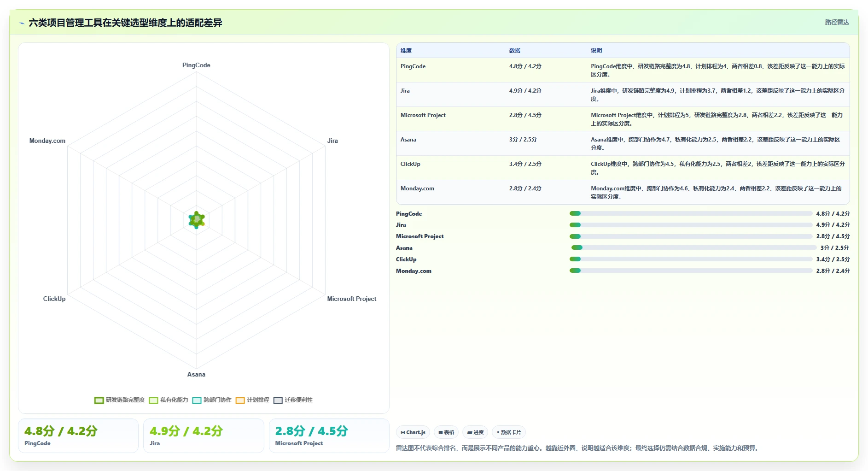The image size is (868, 471).
Task: Select the PingCode table row name
Action: [x=413, y=66]
